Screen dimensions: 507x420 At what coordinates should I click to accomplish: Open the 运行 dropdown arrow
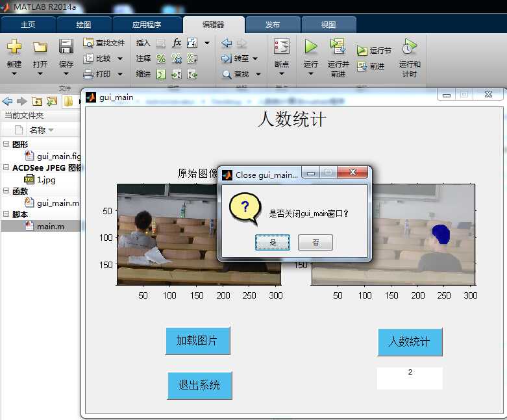coord(311,74)
